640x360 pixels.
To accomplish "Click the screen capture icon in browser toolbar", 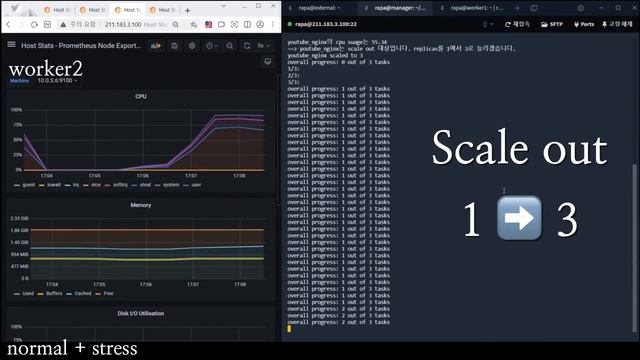I will tap(234, 24).
